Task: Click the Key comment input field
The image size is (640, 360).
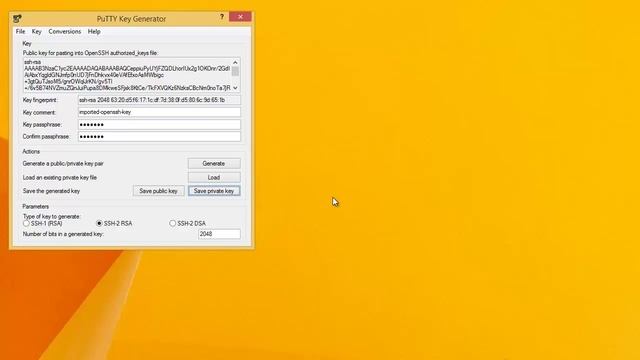Action: point(159,112)
